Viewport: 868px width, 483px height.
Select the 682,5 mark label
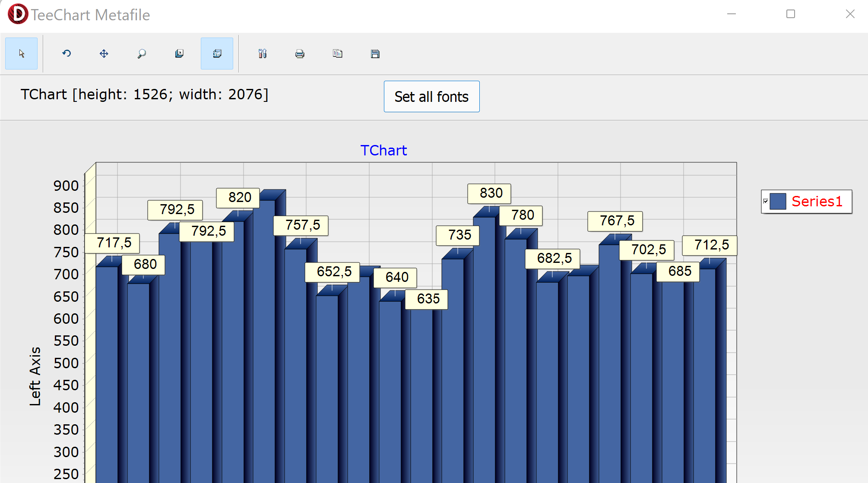[553, 259]
